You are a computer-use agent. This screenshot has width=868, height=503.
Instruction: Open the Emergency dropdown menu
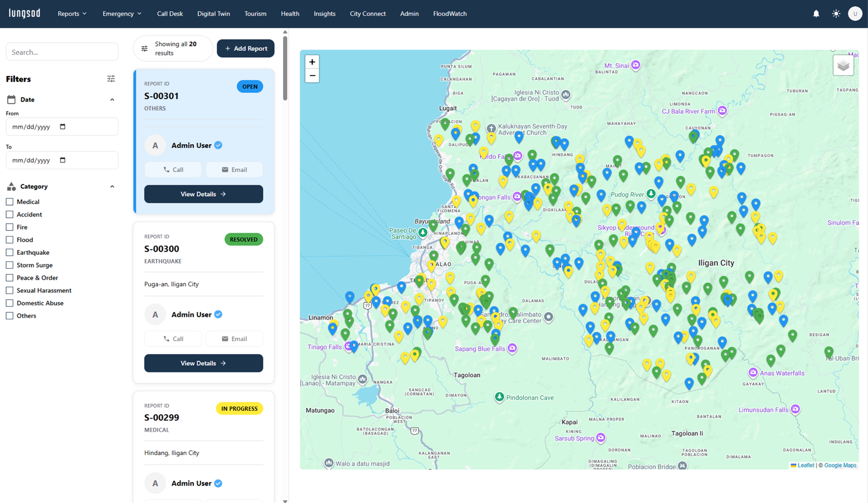(122, 14)
